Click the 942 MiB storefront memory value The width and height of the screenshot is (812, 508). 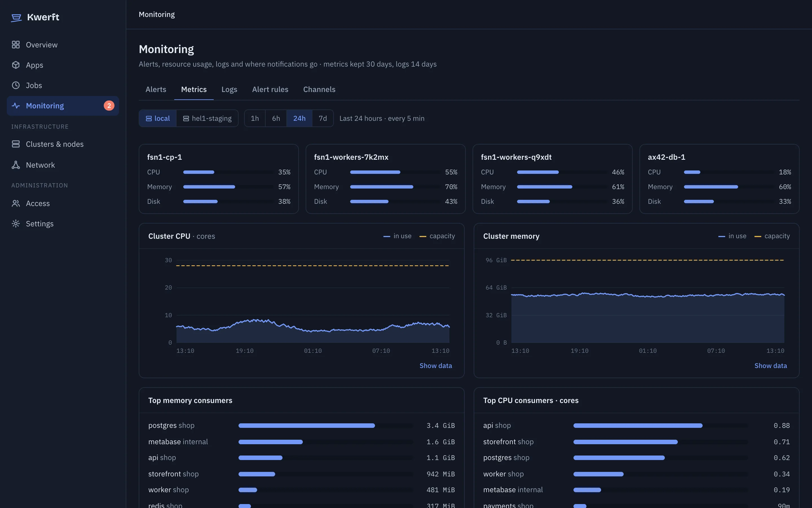coord(441,474)
